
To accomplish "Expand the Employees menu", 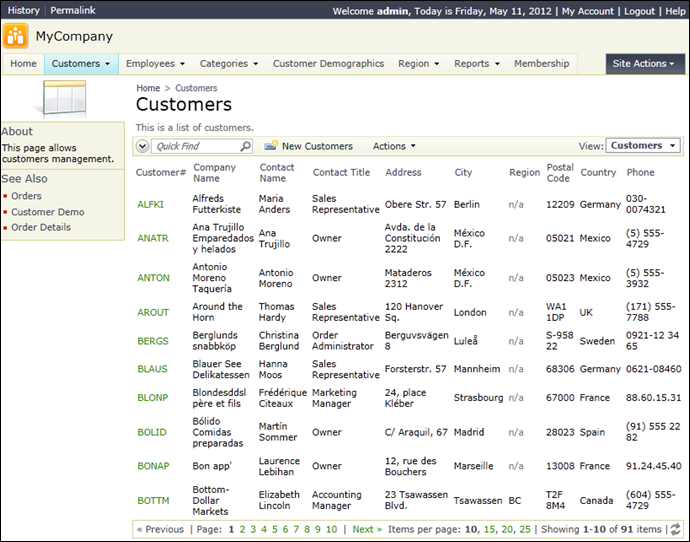I will pyautogui.click(x=153, y=63).
